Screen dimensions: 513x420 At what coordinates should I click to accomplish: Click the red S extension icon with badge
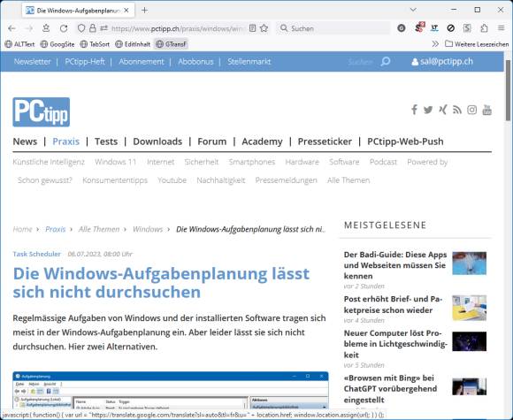pos(419,27)
